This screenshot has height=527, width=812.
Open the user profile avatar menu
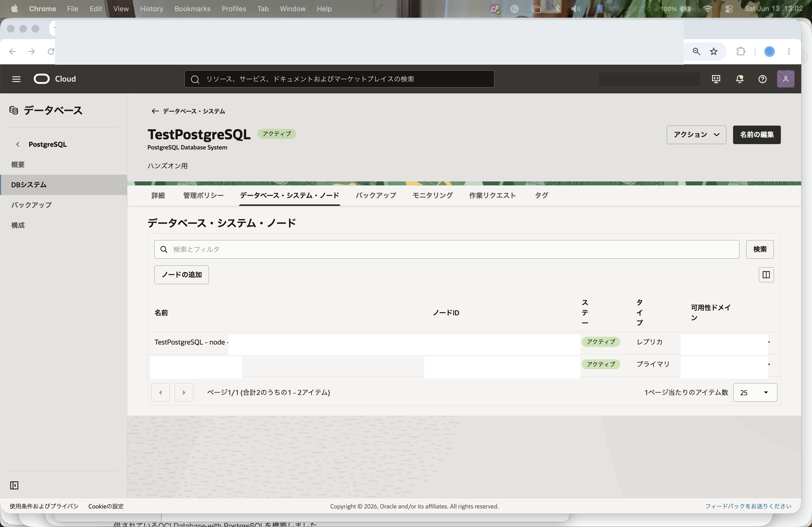coord(785,79)
